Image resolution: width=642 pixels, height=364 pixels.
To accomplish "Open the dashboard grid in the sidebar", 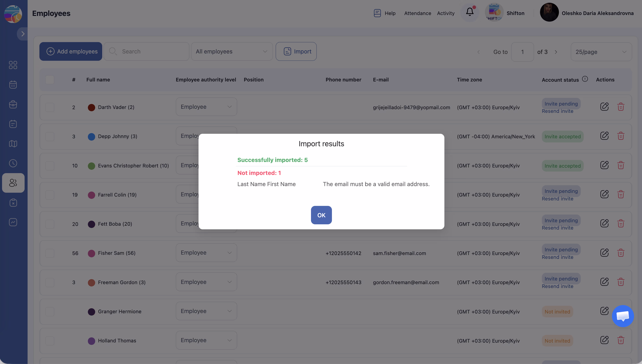I will pos(13,65).
